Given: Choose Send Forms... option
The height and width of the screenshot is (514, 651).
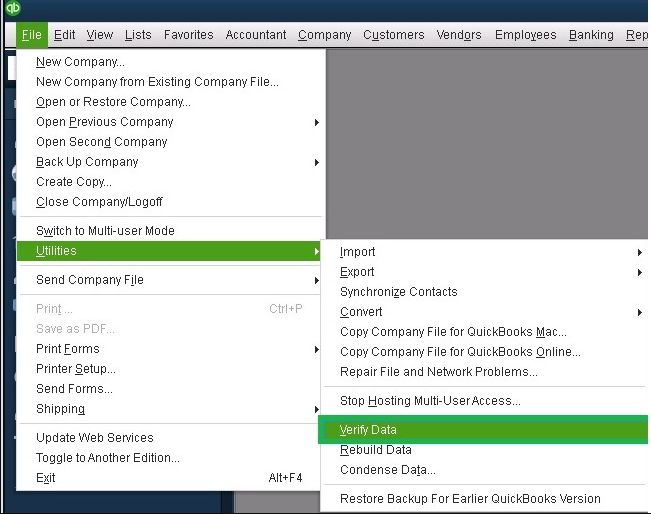Looking at the screenshot, I should (x=169, y=389).
